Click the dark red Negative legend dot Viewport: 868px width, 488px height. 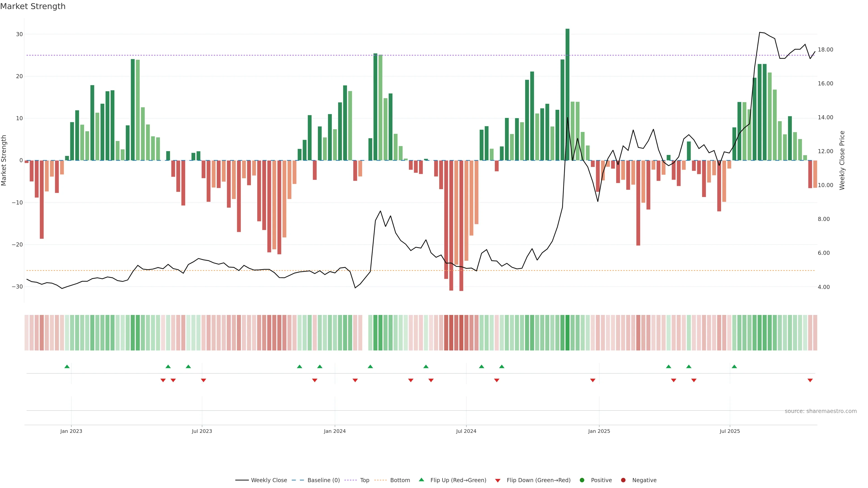pos(623,480)
